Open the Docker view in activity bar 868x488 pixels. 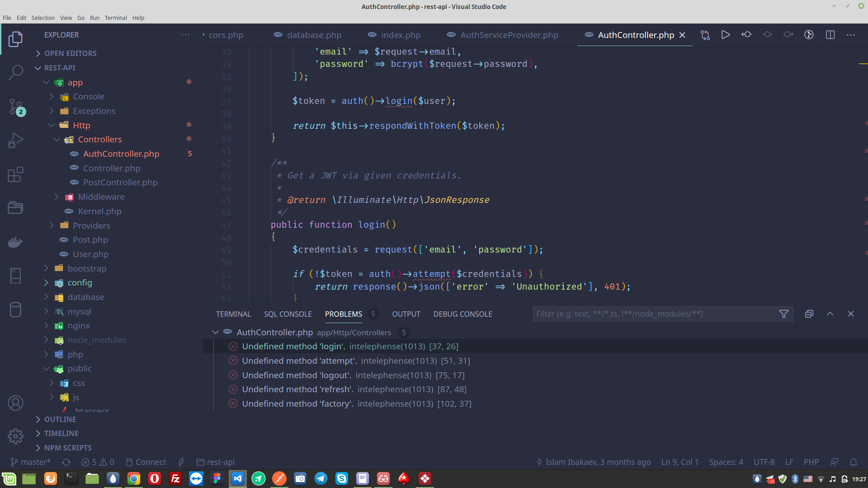pos(15,242)
